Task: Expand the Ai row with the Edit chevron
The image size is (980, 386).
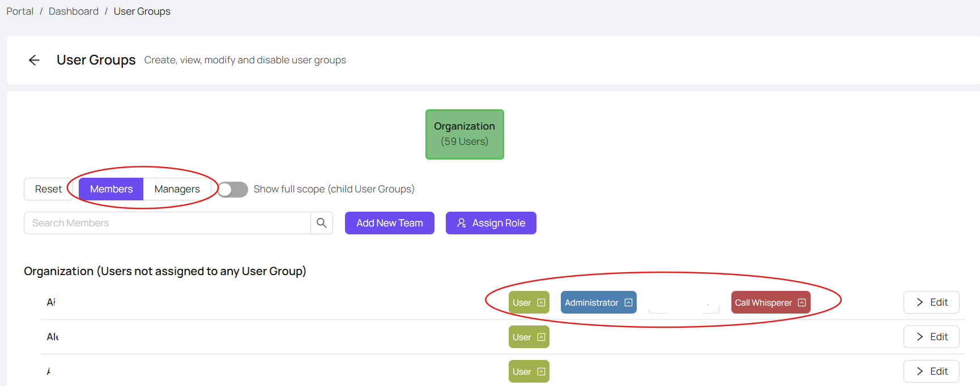Action: (920, 302)
